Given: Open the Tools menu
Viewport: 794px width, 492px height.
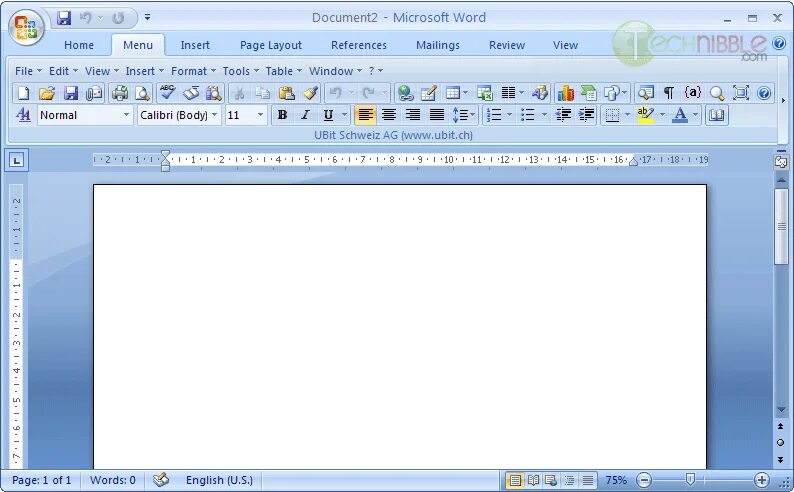Looking at the screenshot, I should (241, 71).
